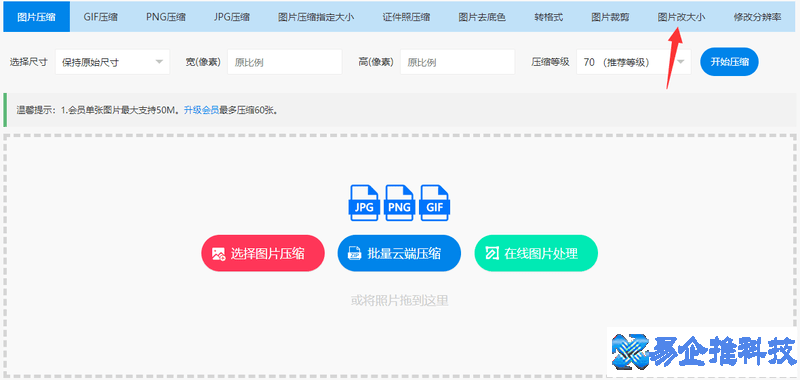The image size is (800, 380).
Task: Click the 或将照片拖到这里 text
Action: [399, 300]
